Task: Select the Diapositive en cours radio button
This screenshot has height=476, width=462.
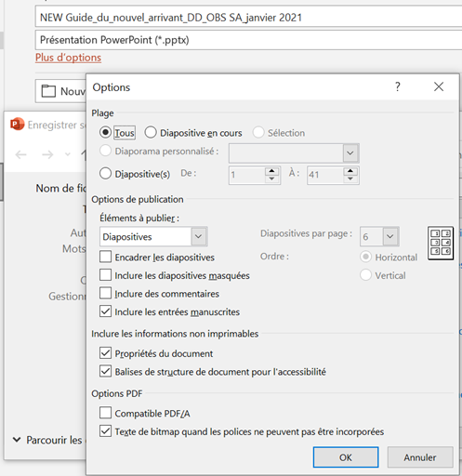Action: [151, 133]
